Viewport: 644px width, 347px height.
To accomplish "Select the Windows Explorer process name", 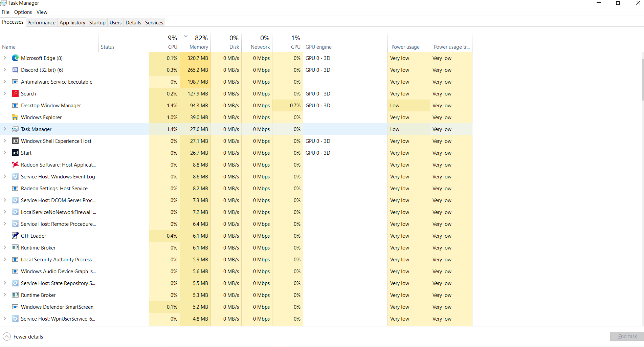I will pos(41,117).
